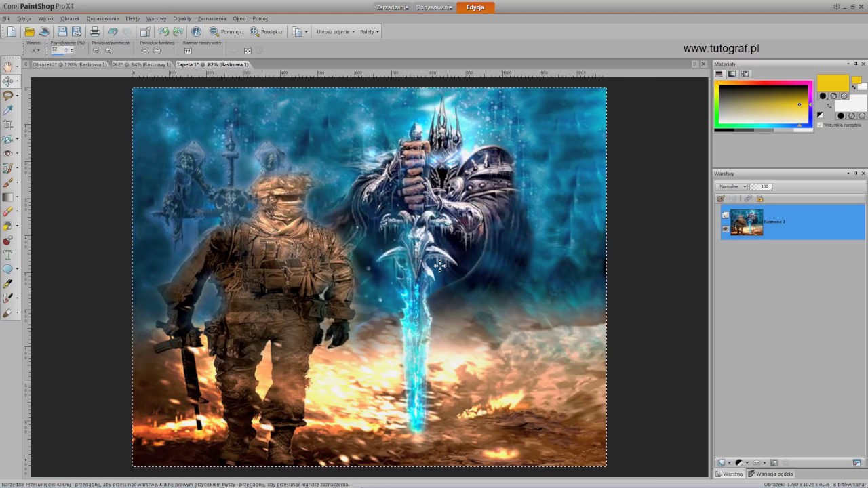Click the actual size 1:1 icon
The height and width of the screenshot is (488, 868).
[188, 51]
